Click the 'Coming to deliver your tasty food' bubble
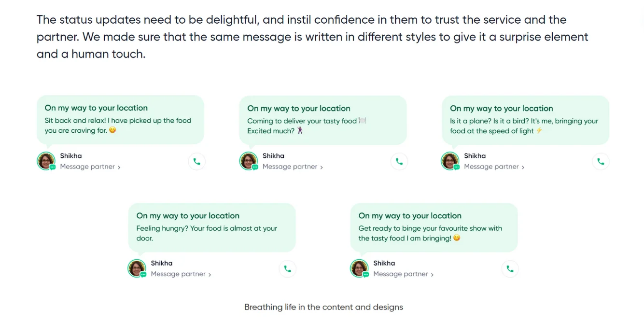 [323, 120]
